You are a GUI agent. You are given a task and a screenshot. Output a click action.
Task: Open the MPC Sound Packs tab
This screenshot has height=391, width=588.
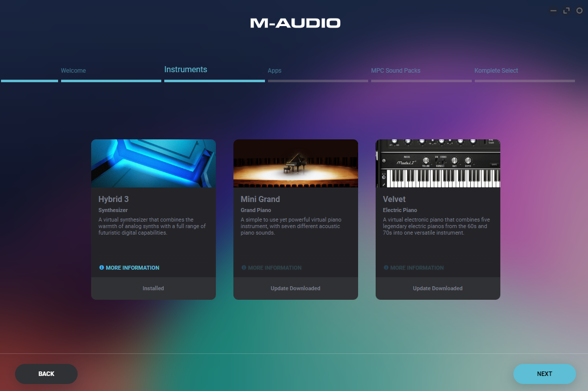[396, 71]
